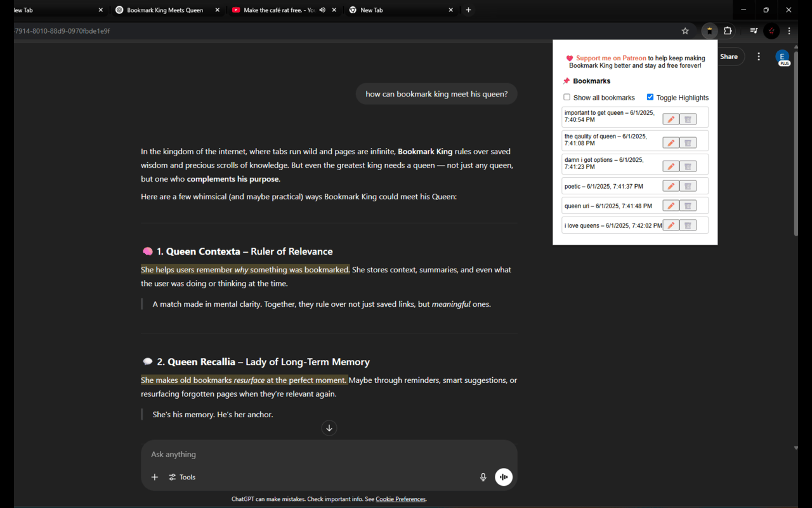Screen dimensions: 812x508
Task: Open the browser Extensions puzzle icon
Action: [x=728, y=30]
